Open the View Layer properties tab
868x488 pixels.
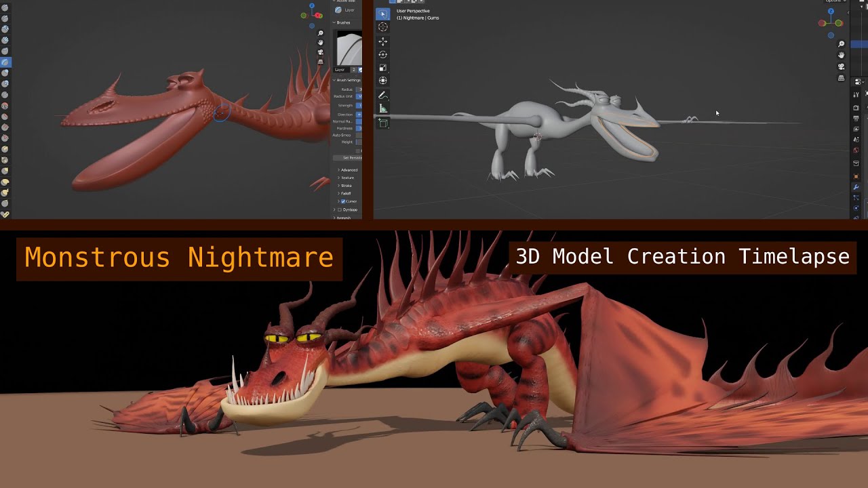856,129
